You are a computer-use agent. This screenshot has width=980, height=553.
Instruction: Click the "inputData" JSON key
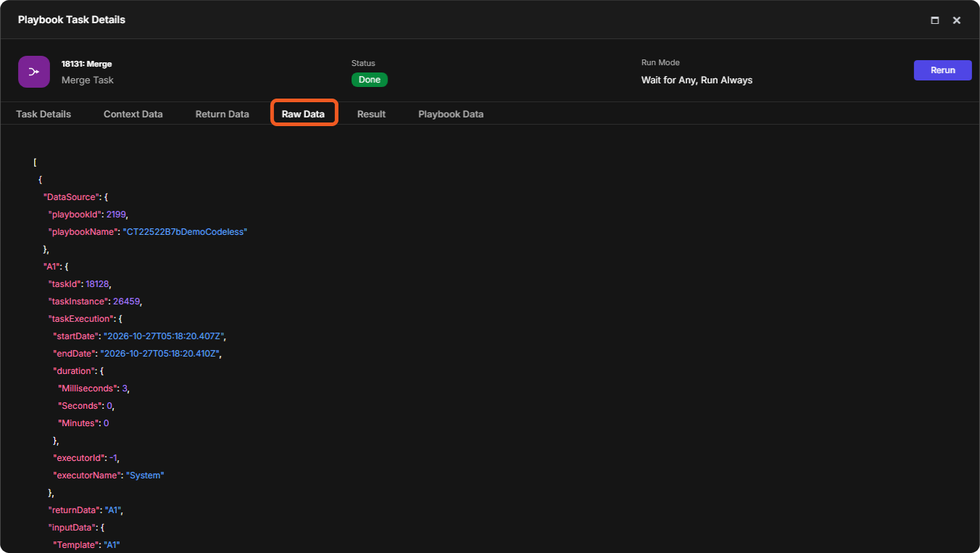pyautogui.click(x=71, y=528)
